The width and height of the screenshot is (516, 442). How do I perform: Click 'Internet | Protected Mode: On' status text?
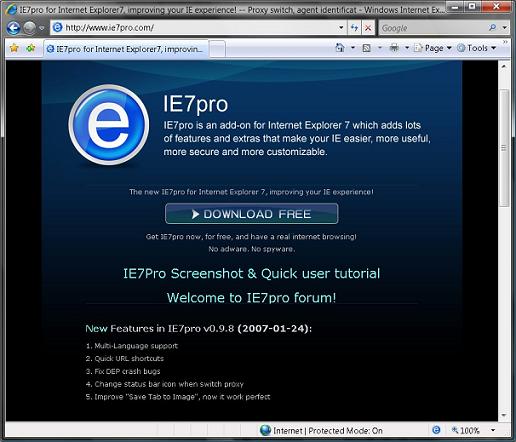point(328,431)
